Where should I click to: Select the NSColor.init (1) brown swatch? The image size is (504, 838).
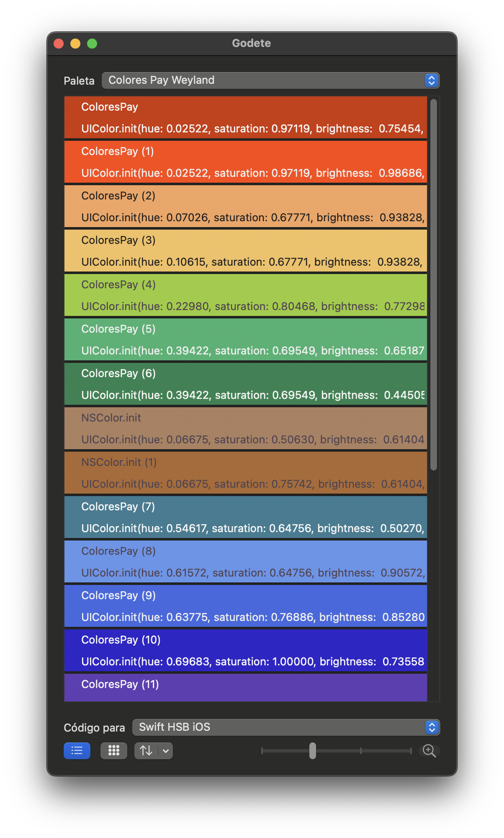coord(245,473)
